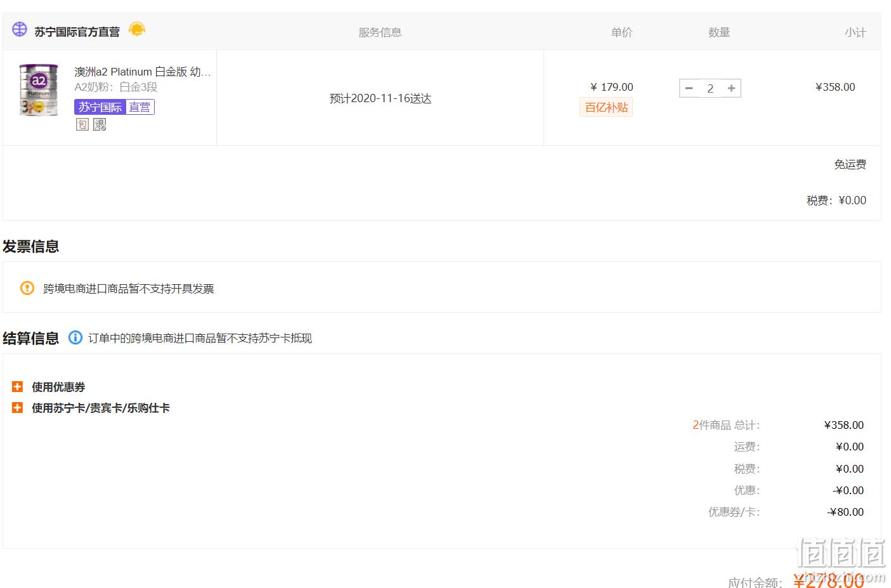
Task: Click the quantity field showing 2
Action: [x=710, y=88]
